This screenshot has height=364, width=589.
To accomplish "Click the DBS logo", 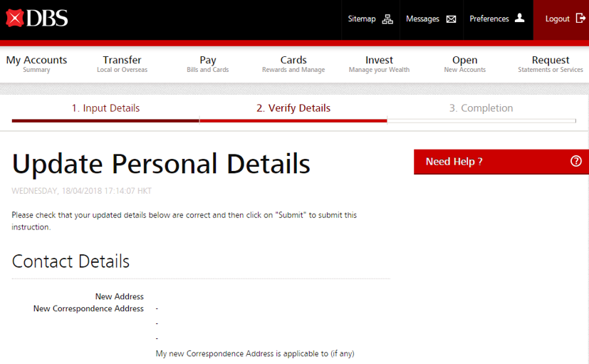I will tap(37, 19).
